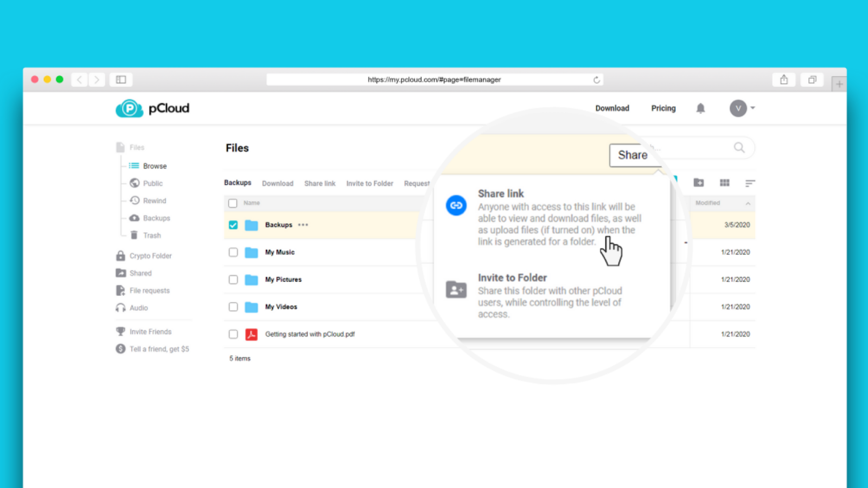This screenshot has width=868, height=488.
Task: Show all browser tabs icon
Action: [x=812, y=80]
